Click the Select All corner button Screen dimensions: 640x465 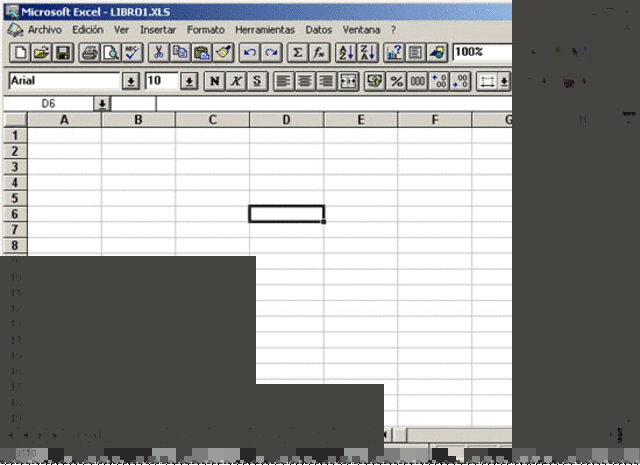15,120
